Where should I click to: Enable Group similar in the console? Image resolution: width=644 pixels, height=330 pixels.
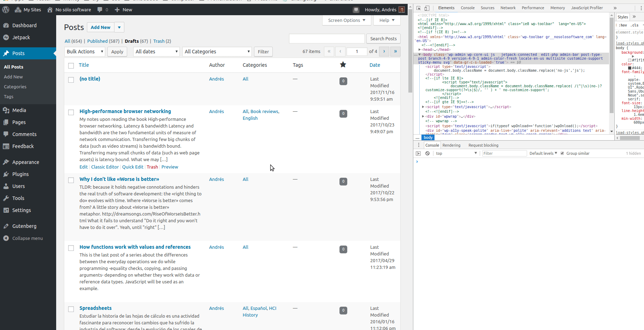(x=562, y=153)
